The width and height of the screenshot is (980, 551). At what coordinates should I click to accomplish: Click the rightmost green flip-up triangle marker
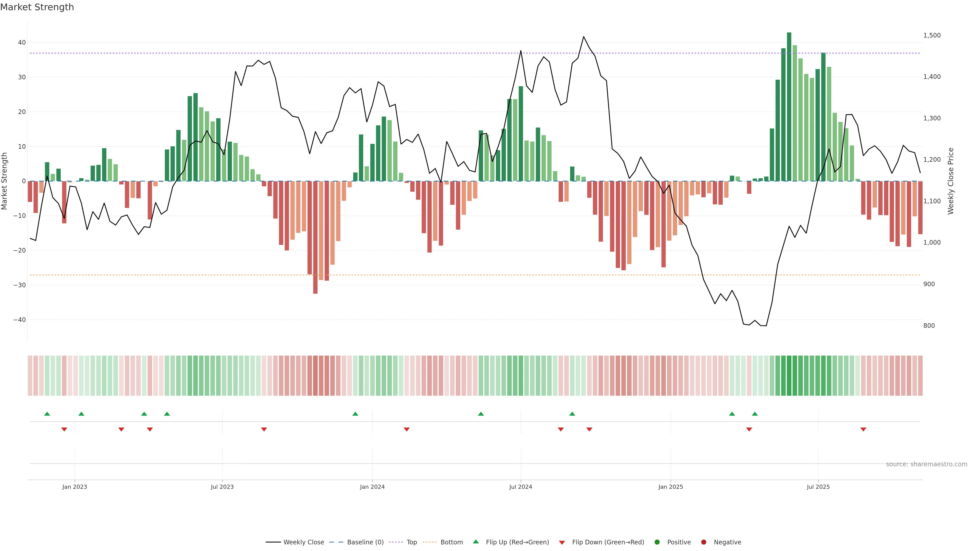coord(755,414)
